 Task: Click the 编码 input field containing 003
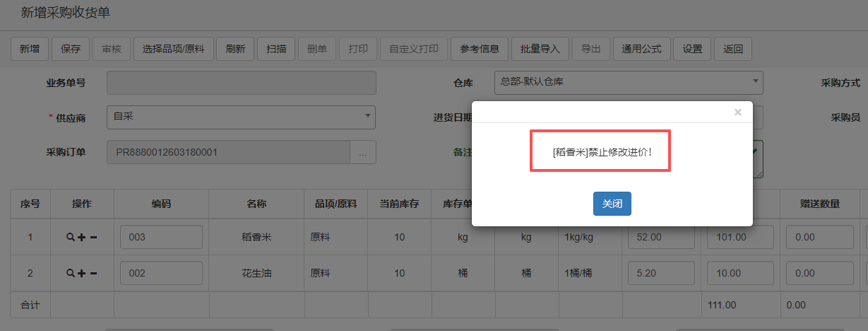point(161,238)
